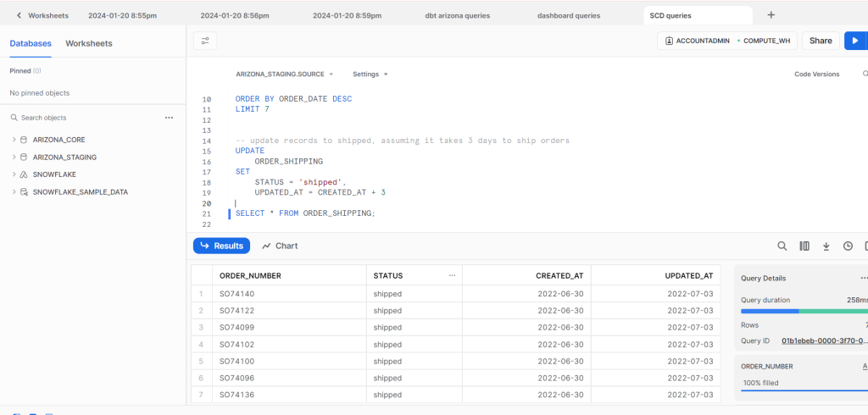This screenshot has width=868, height=415.
Task: Open the column layout icon in results
Action: coord(804,246)
